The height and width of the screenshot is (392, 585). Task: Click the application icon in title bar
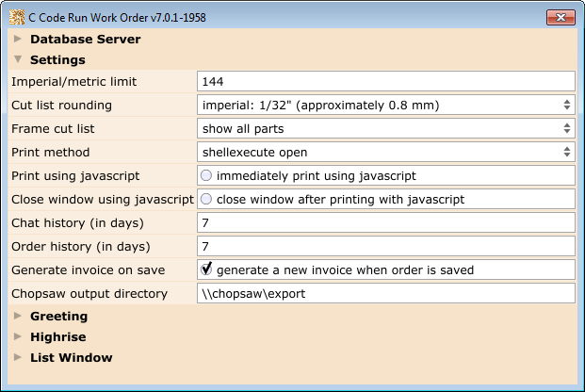[x=16, y=16]
